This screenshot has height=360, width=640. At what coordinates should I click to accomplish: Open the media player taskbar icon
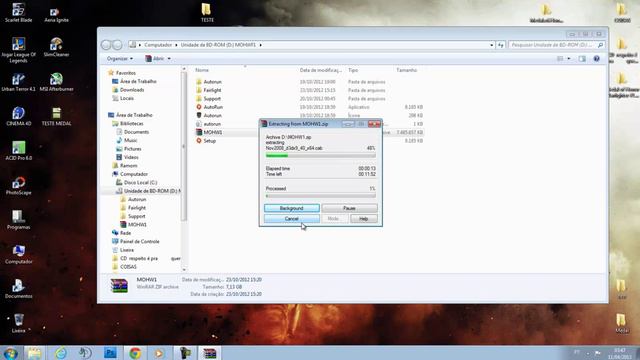159,353
